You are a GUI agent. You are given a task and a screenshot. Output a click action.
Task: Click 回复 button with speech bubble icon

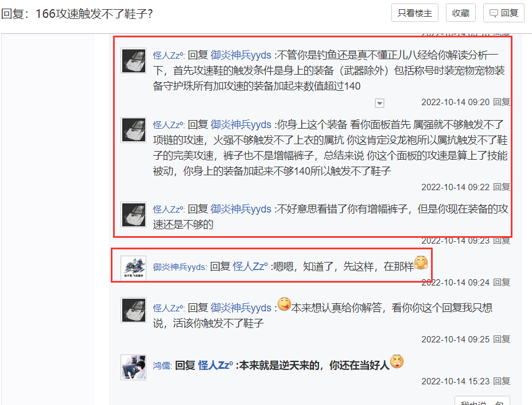click(503, 13)
